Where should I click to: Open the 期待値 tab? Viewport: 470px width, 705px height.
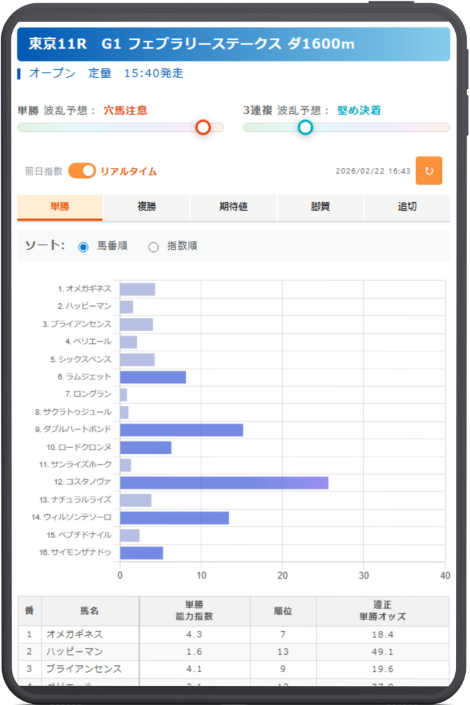[x=233, y=207]
